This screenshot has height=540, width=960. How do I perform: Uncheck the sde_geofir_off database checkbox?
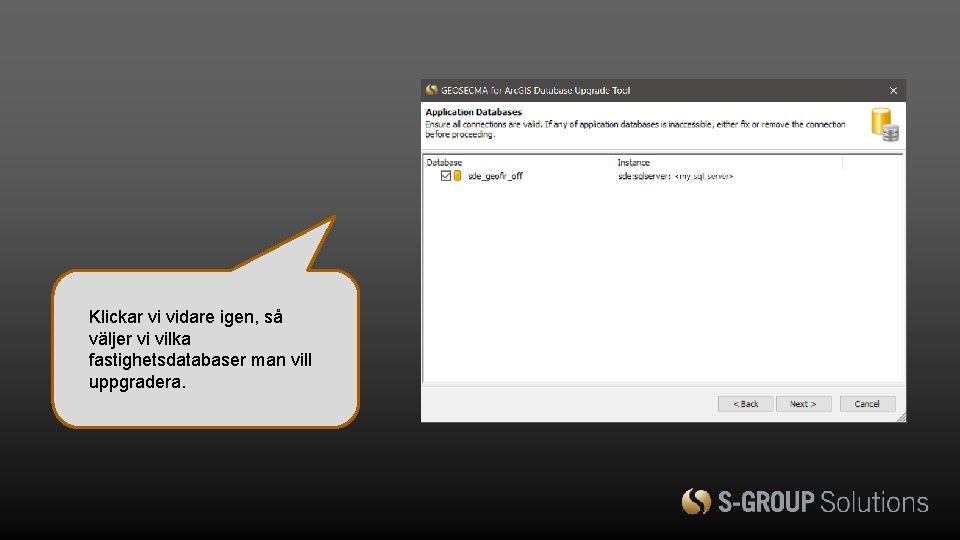[446, 176]
